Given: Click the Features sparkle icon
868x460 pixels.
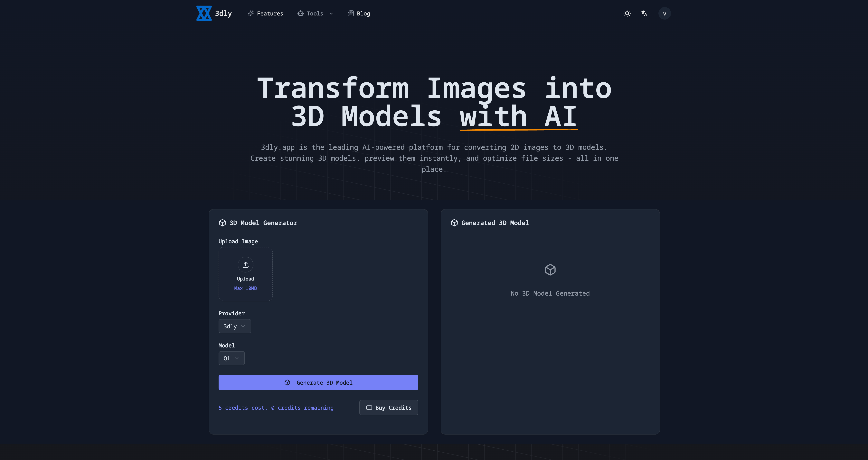Looking at the screenshot, I should coord(250,13).
